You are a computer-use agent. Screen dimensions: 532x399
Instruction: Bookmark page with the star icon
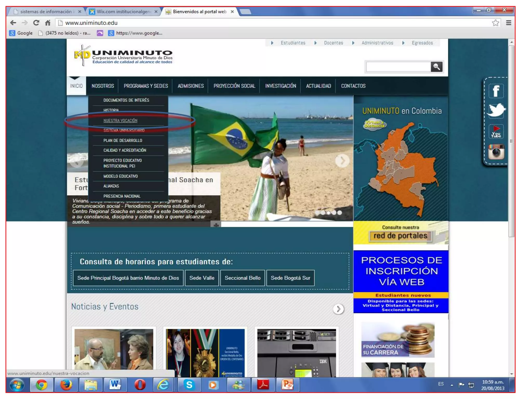(x=495, y=23)
